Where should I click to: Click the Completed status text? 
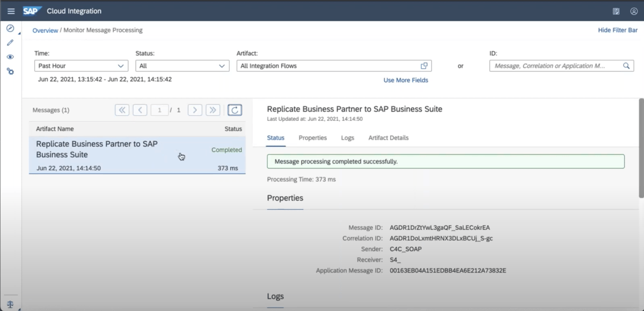[x=226, y=150]
